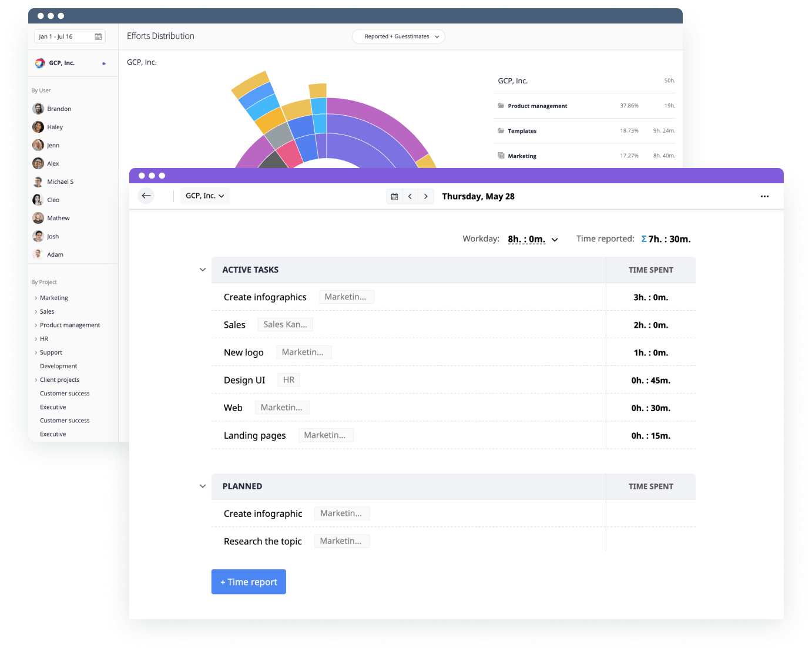
Task: Collapse the ACTIVE TASKS section
Action: click(203, 270)
